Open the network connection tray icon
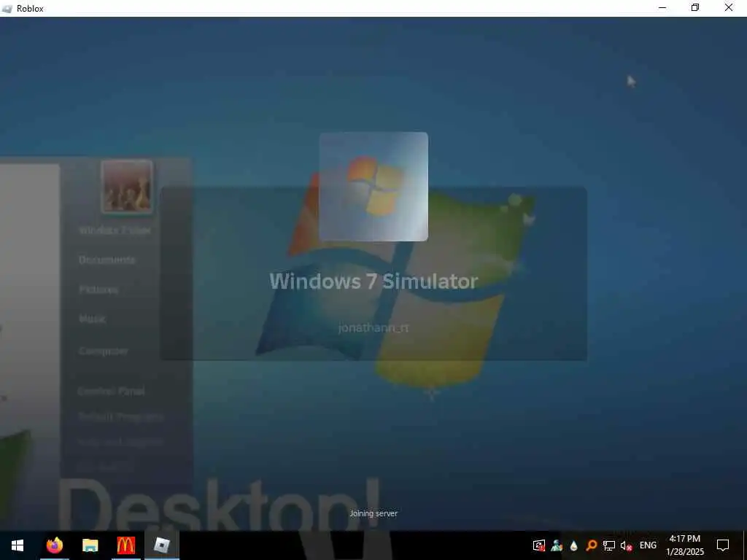 pyautogui.click(x=609, y=545)
